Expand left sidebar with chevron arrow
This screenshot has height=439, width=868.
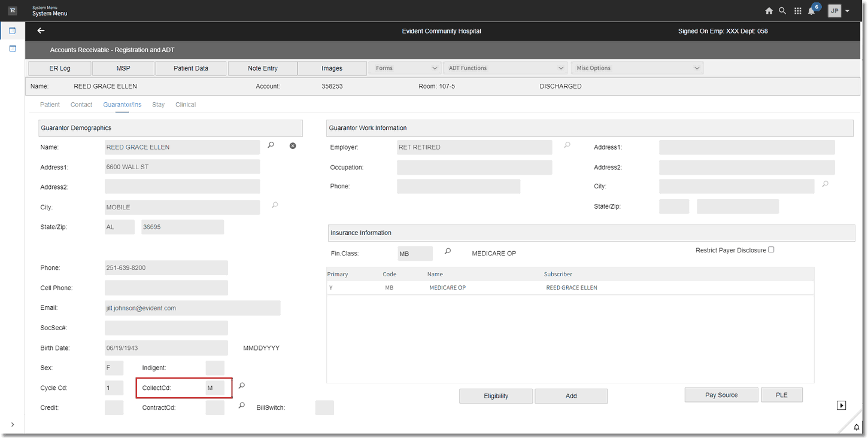click(13, 425)
